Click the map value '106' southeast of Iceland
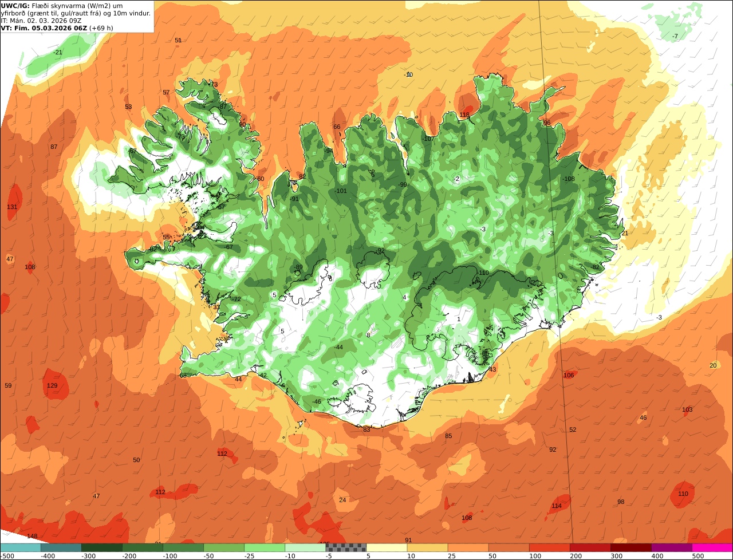This screenshot has height=560, width=733. (569, 375)
